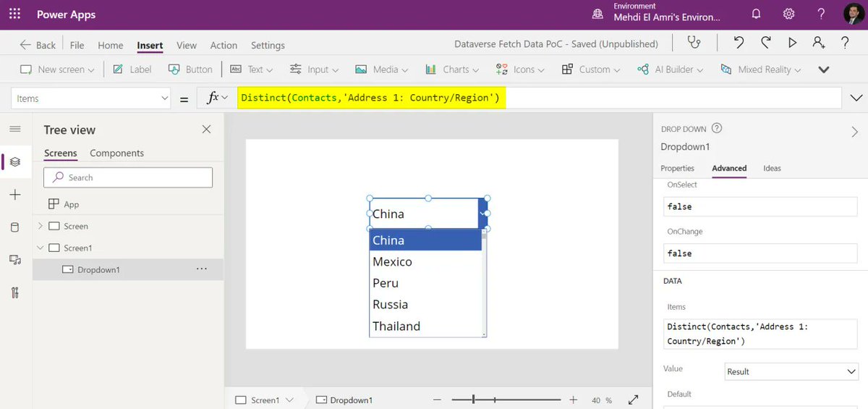Open the AI Builder dropdown
Image resolution: width=868 pixels, height=409 pixels.
click(670, 69)
